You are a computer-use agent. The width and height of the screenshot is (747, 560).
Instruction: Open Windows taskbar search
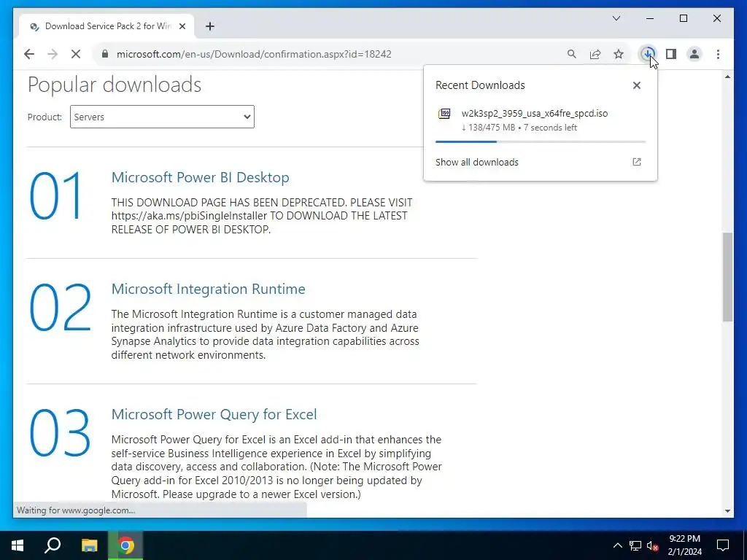(53, 545)
